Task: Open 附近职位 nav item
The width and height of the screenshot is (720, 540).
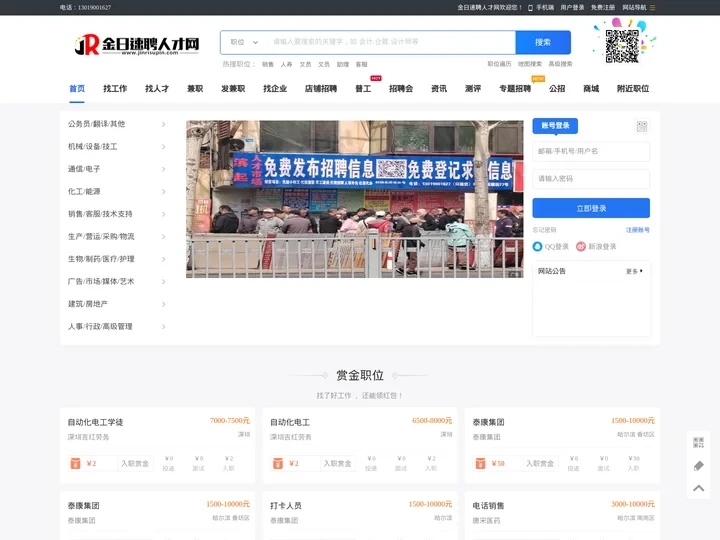Action: point(633,89)
